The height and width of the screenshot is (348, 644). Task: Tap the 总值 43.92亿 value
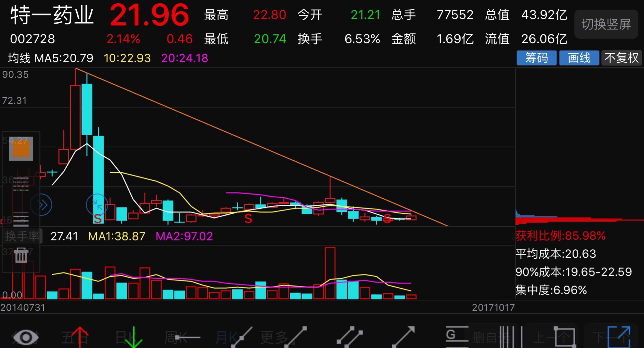click(544, 15)
